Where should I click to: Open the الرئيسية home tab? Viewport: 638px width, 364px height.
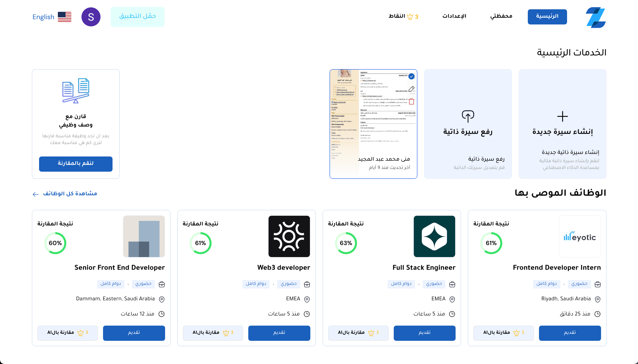pyautogui.click(x=547, y=17)
